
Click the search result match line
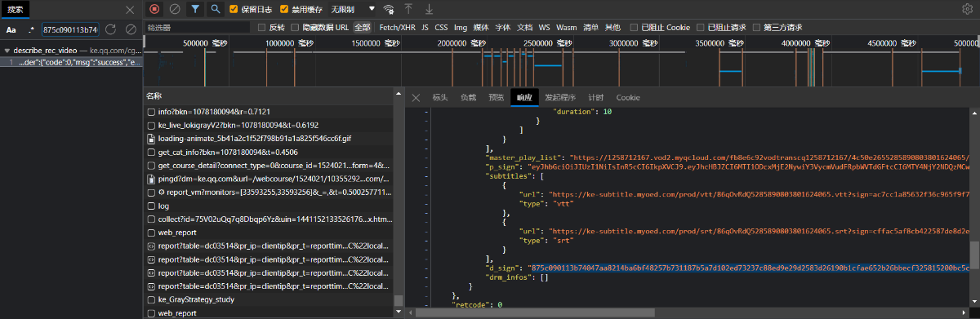coord(71,62)
